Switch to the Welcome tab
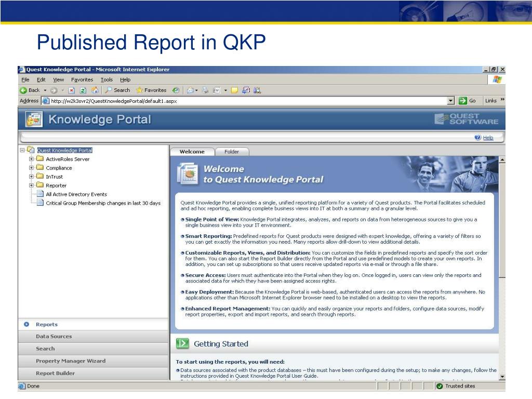The width and height of the screenshot is (532, 399). click(192, 152)
